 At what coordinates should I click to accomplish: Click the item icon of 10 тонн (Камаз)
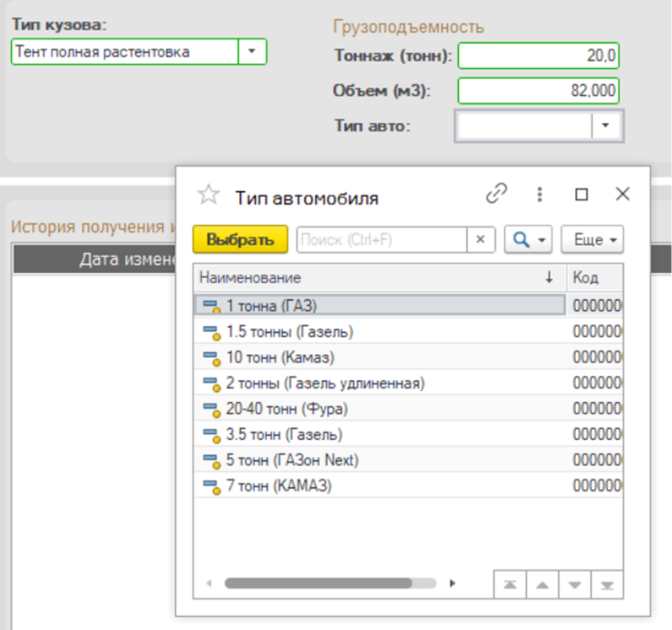(x=212, y=359)
